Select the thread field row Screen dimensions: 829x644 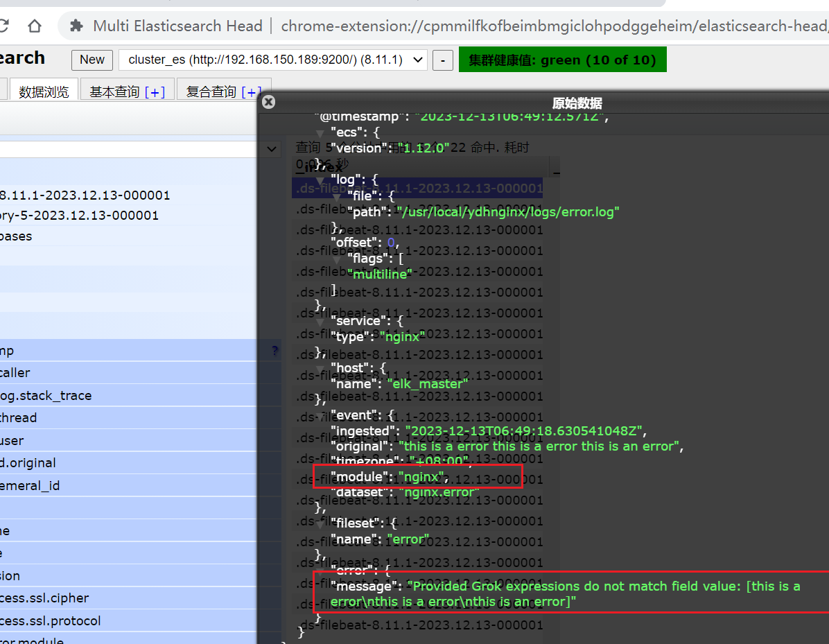pyautogui.click(x=128, y=418)
